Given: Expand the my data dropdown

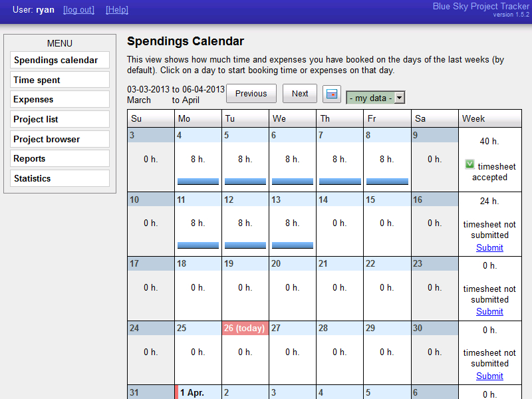Looking at the screenshot, I should pyautogui.click(x=375, y=98).
